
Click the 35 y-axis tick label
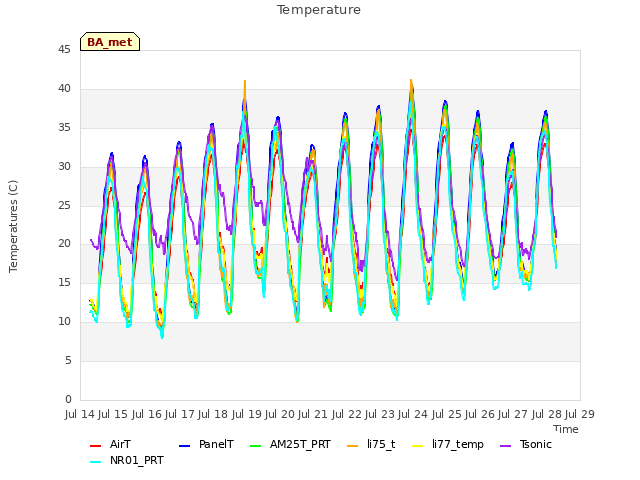pos(64,127)
